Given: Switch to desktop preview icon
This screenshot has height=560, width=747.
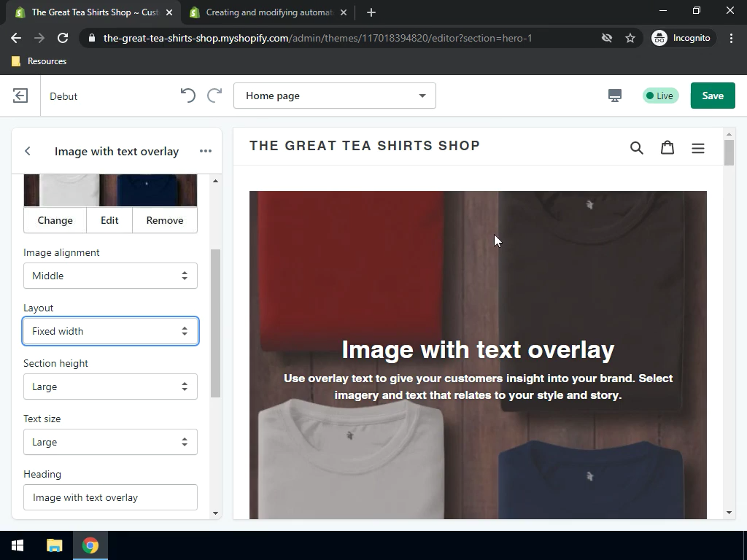Looking at the screenshot, I should pos(615,96).
